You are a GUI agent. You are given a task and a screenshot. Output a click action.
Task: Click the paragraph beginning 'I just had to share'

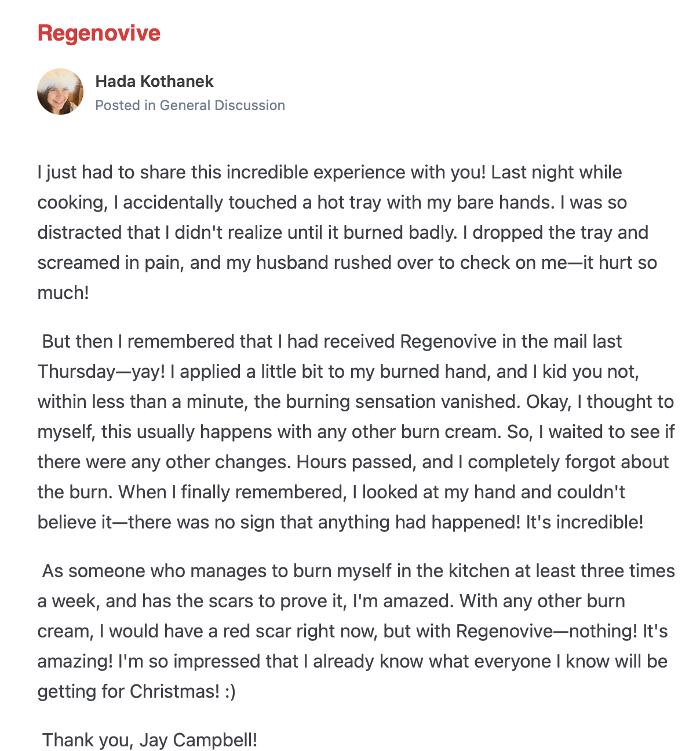[348, 232]
